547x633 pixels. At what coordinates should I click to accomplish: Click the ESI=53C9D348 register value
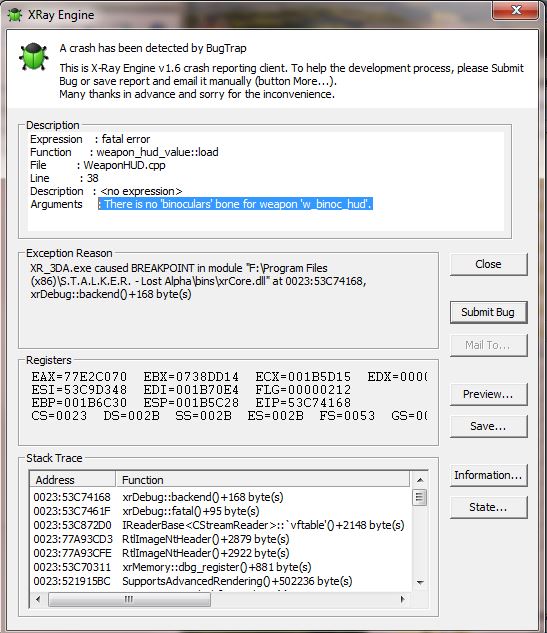79,390
